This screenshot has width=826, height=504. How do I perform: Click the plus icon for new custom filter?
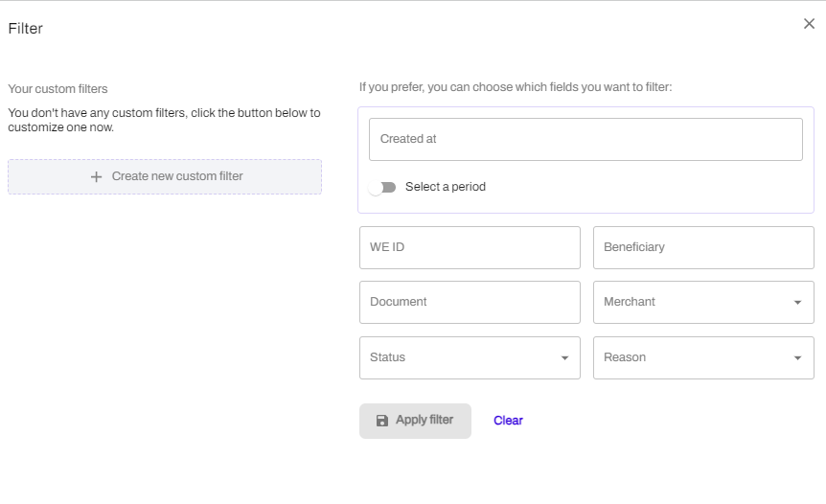coord(96,177)
